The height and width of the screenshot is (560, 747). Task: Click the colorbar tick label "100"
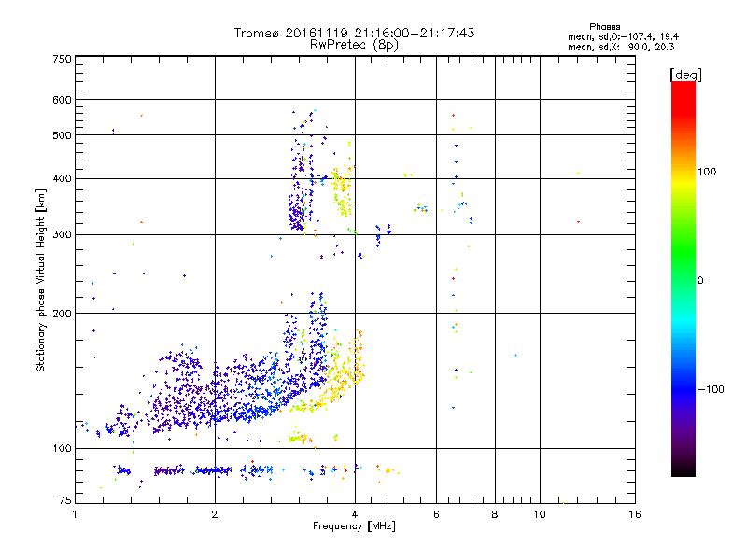707,172
